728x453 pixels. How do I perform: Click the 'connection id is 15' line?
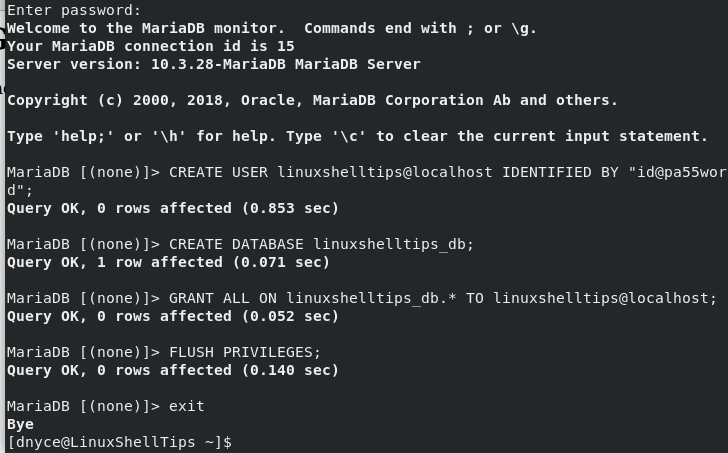(150, 46)
